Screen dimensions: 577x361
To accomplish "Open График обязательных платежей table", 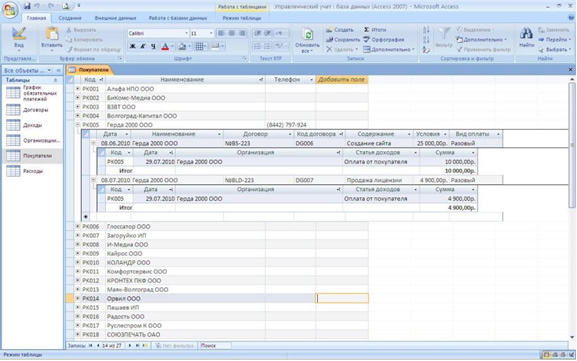I will click(x=32, y=93).
